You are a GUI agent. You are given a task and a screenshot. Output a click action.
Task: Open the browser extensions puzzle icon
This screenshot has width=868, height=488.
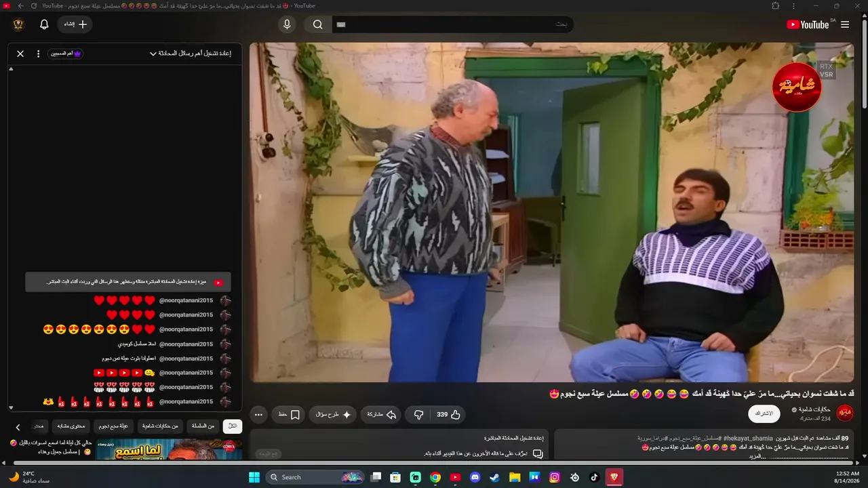[x=775, y=5]
